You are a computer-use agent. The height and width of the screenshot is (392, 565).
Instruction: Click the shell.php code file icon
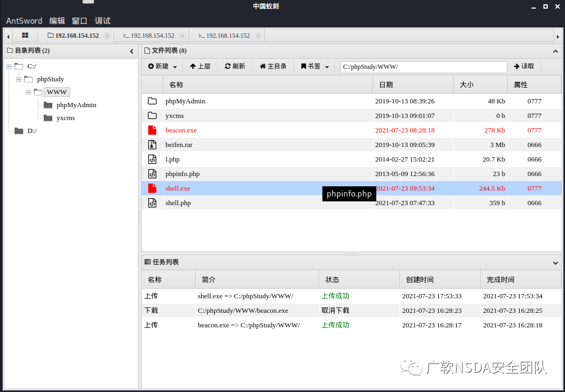coord(153,202)
